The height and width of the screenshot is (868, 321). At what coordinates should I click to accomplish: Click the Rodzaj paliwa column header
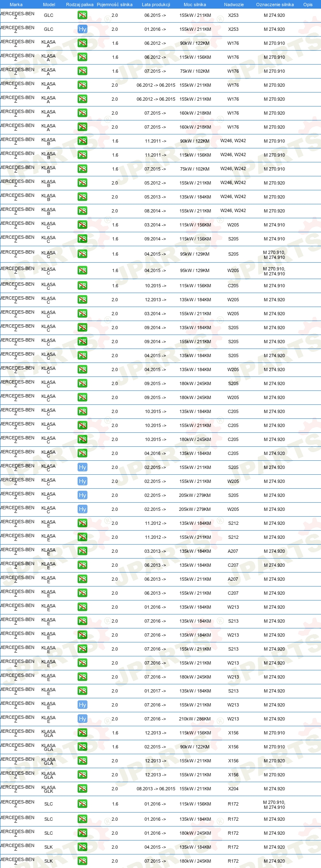[80, 5]
